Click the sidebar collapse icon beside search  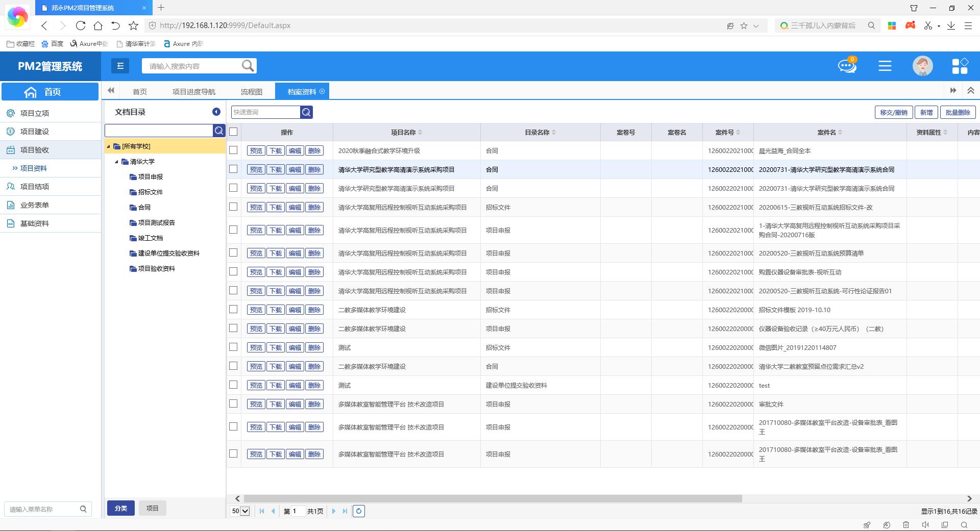click(x=120, y=66)
